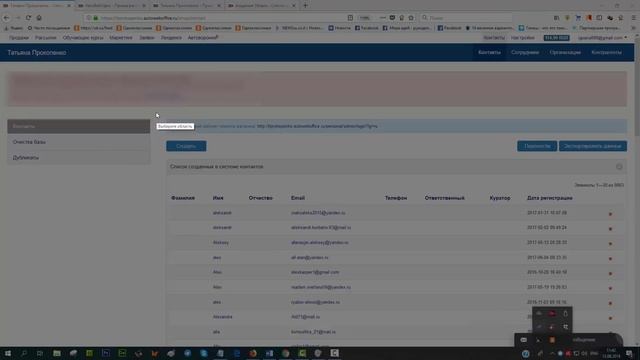Delete the gmail.com contact red icon
The height and width of the screenshot is (360, 640).
point(610,273)
